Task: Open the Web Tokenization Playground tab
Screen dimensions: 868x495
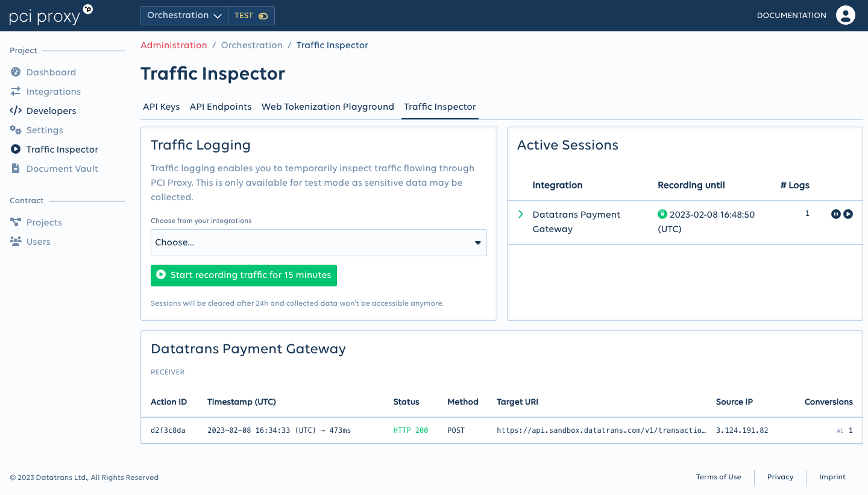Action: click(x=328, y=107)
